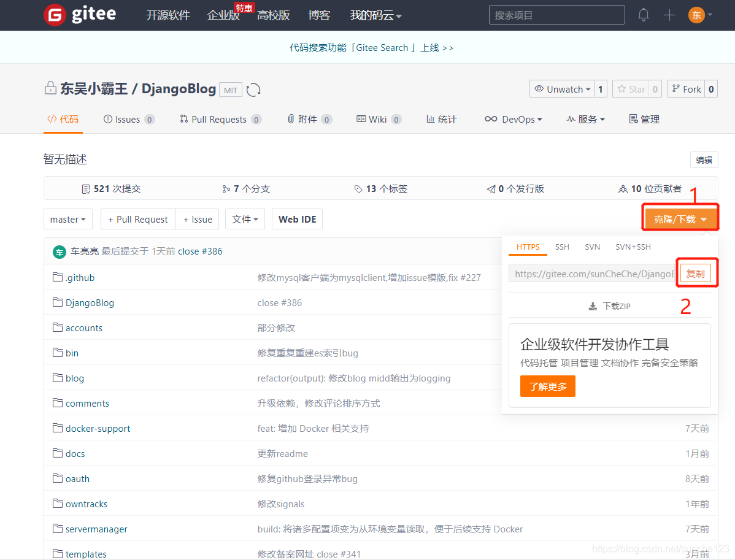Open the 附件 tab
The height and width of the screenshot is (560, 735).
[309, 120]
